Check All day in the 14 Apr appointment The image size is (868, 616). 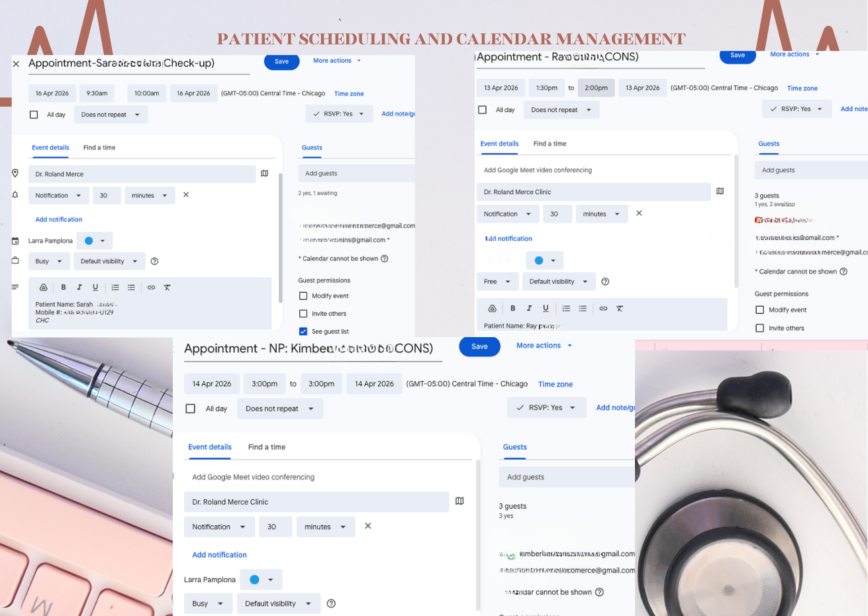click(x=191, y=409)
